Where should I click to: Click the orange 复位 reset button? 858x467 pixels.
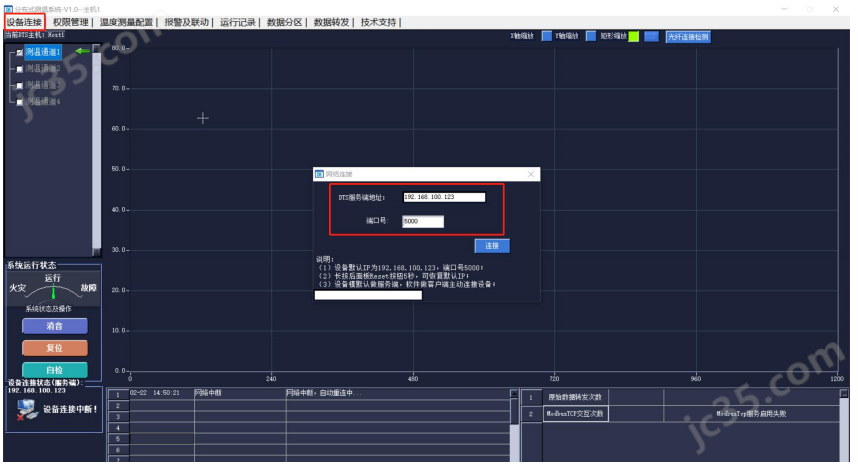pyautogui.click(x=55, y=348)
